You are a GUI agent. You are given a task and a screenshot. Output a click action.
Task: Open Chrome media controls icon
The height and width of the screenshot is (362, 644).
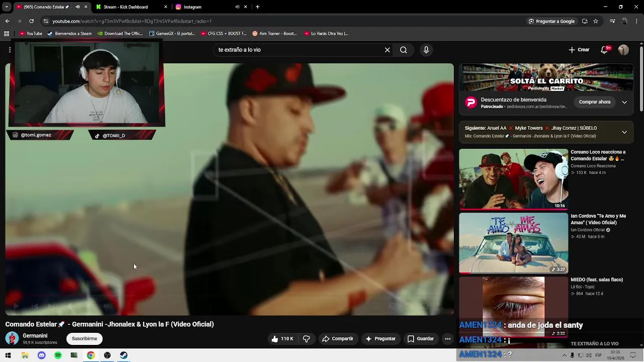tap(612, 21)
